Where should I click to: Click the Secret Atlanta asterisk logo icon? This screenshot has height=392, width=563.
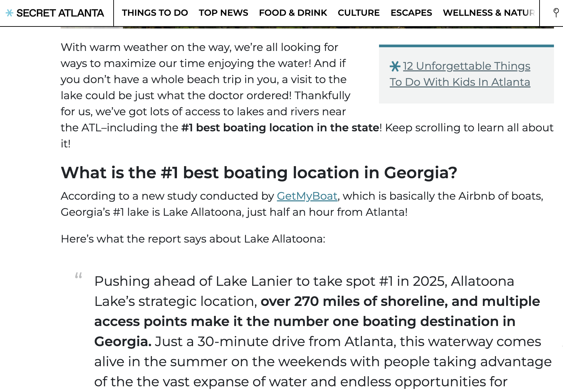pos(9,13)
